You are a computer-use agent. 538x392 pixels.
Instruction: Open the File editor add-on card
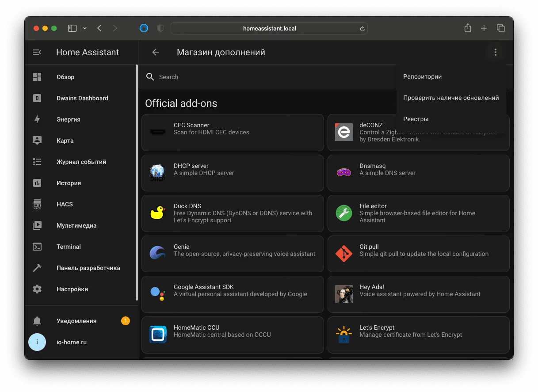[418, 213]
